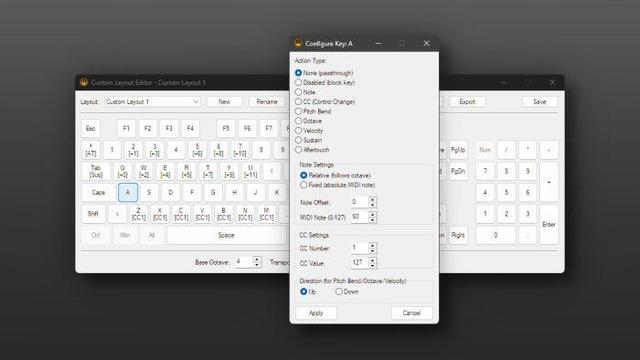This screenshot has height=360, width=640.
Task: Click inside the CC Value field
Action: click(360, 263)
